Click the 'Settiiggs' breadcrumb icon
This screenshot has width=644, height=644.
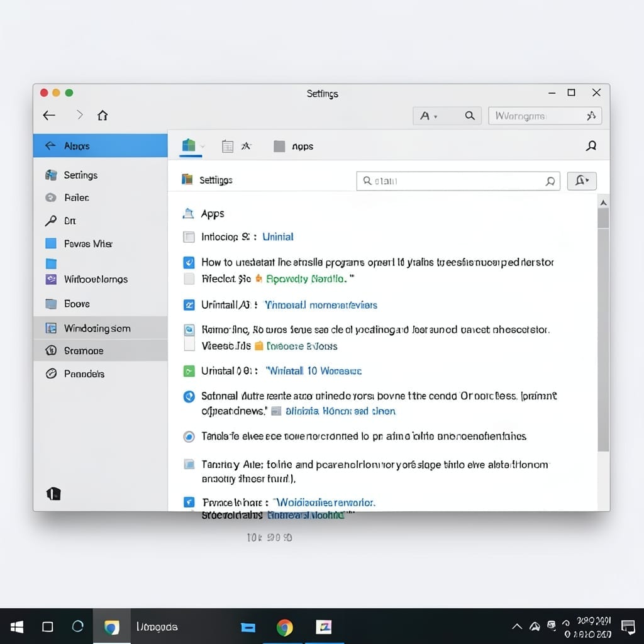[187, 179]
